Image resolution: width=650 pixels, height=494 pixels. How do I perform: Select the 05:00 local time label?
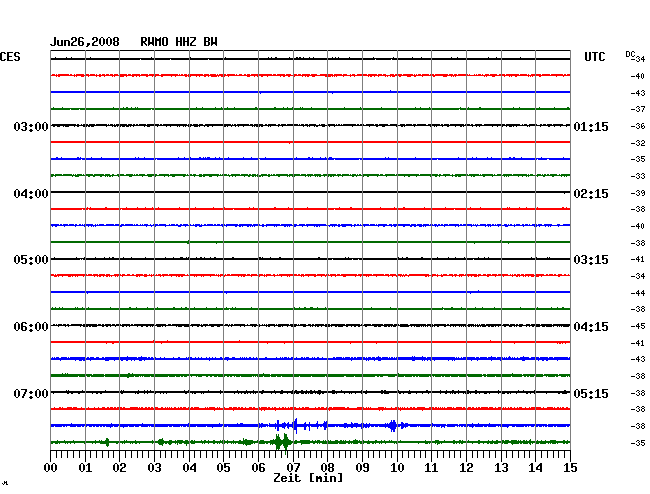click(x=31, y=260)
